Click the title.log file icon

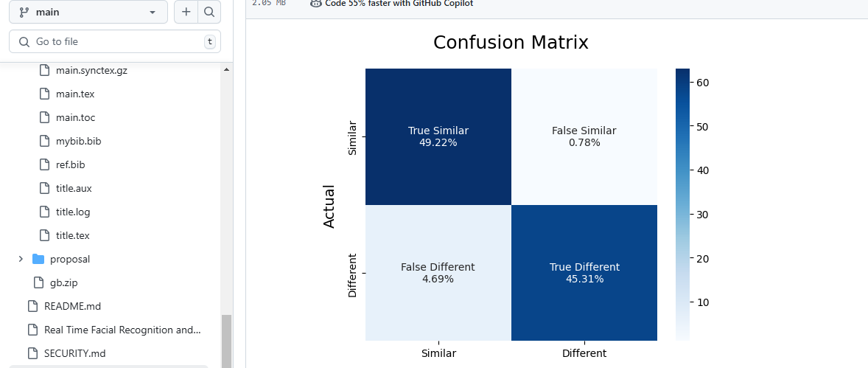44,212
